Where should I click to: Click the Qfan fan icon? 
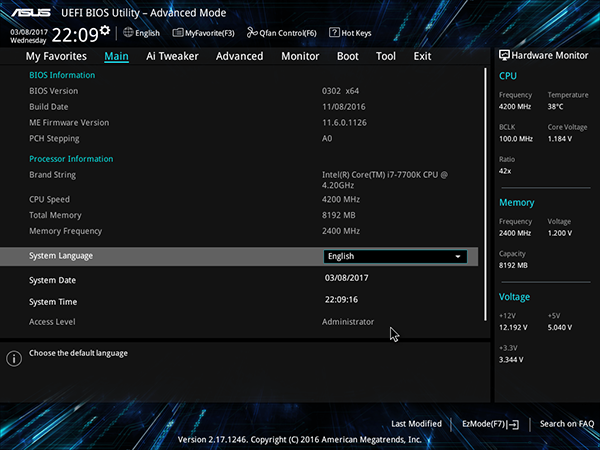pyautogui.click(x=252, y=33)
